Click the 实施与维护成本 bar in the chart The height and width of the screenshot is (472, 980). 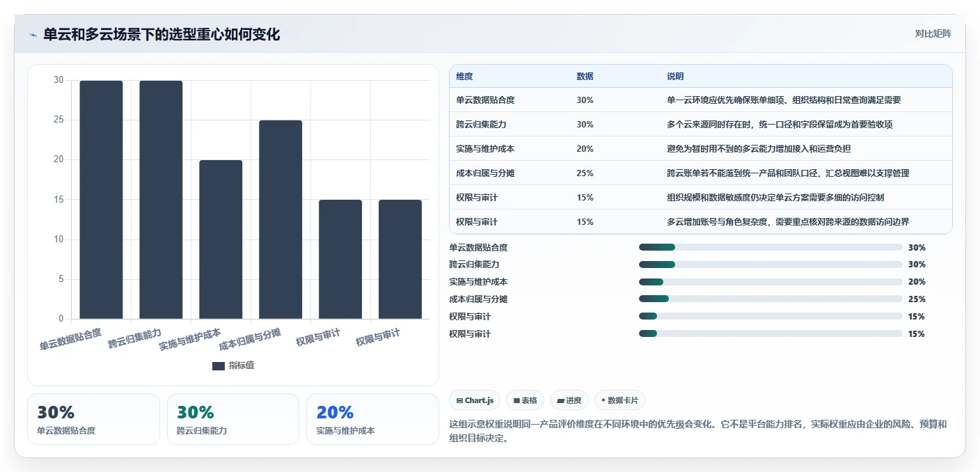click(x=221, y=239)
